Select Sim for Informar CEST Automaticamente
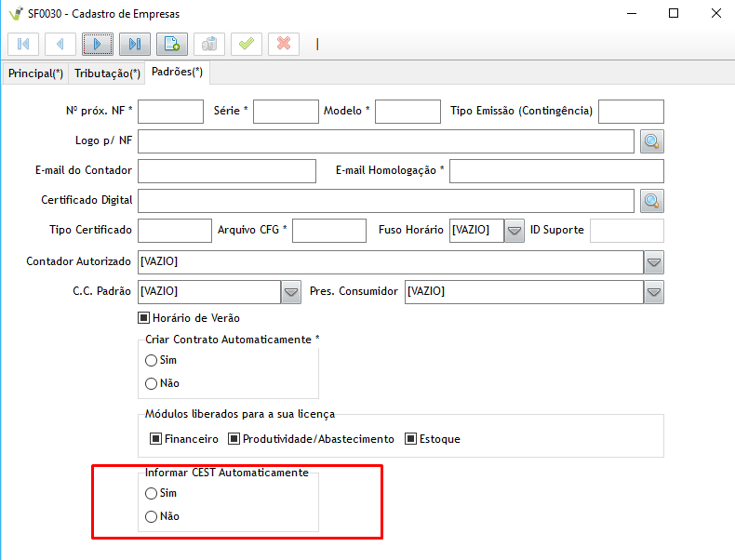 (152, 494)
